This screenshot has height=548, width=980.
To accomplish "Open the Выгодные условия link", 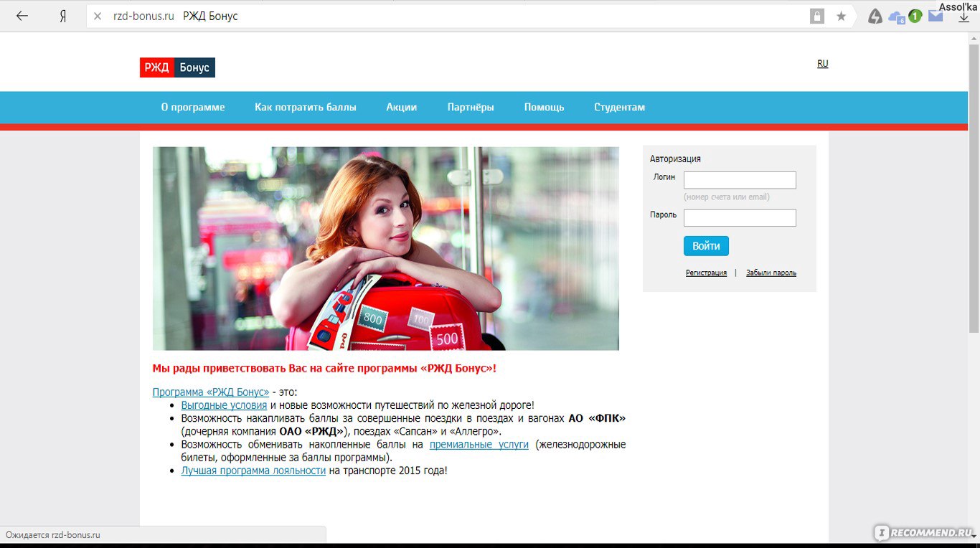I will [224, 405].
